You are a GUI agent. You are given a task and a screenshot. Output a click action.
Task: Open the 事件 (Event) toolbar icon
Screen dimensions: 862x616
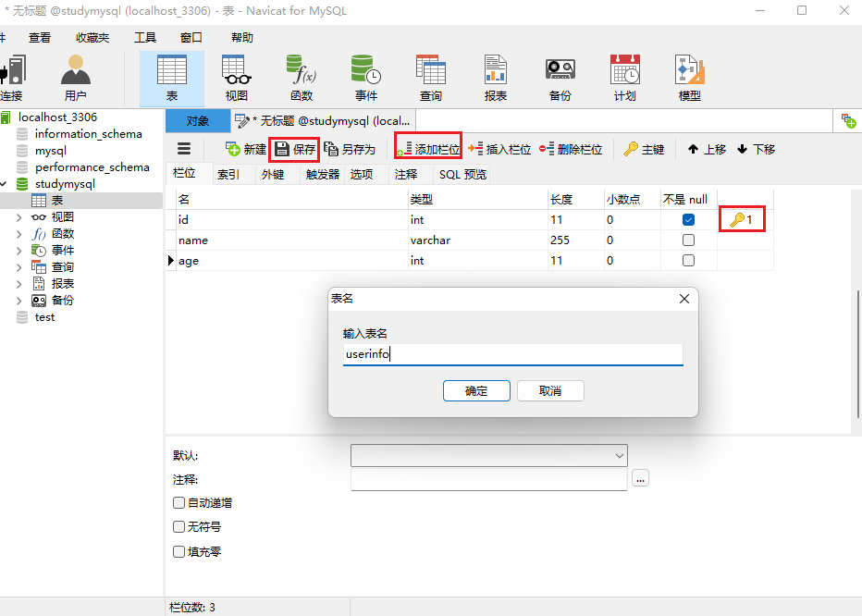coord(366,78)
